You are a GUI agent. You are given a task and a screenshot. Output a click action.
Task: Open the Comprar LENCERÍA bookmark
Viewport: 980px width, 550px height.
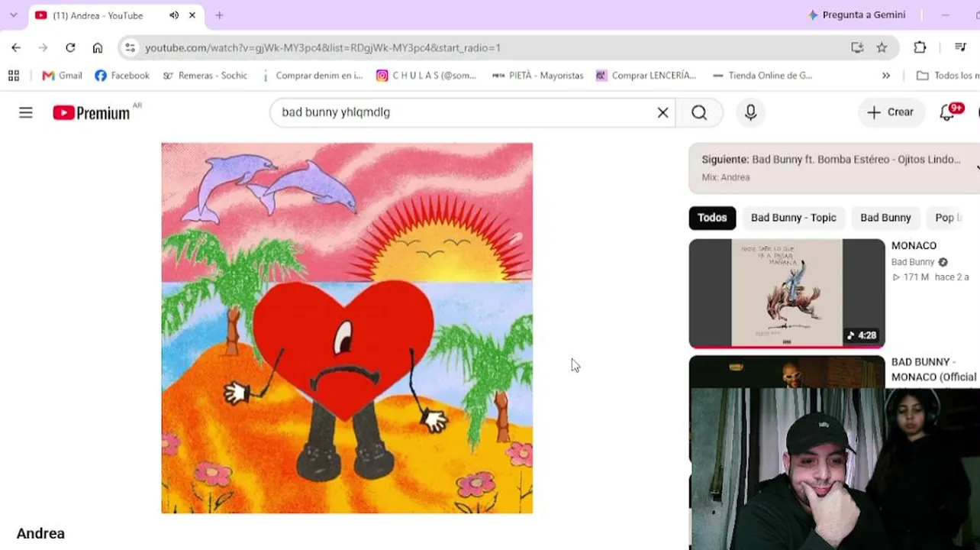[x=646, y=76]
